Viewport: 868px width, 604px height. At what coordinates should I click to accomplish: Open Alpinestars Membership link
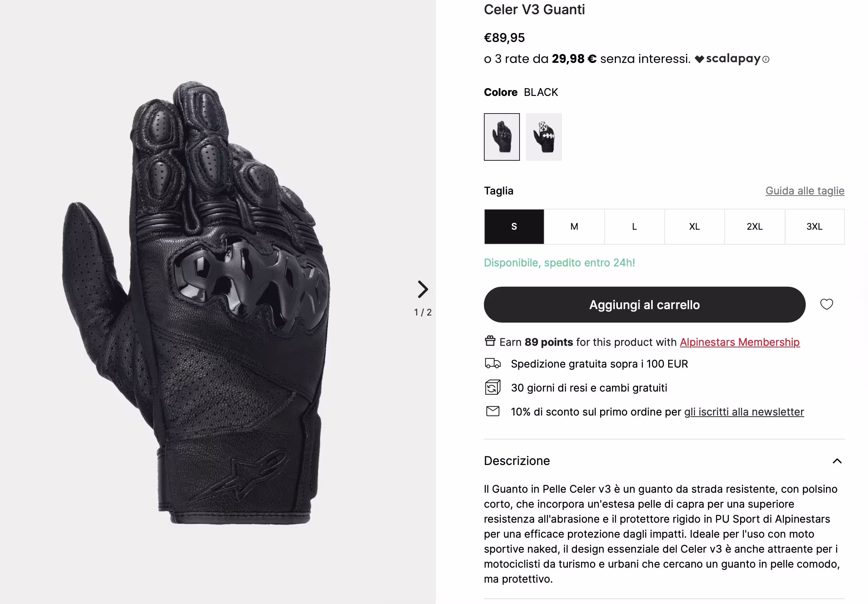click(740, 342)
